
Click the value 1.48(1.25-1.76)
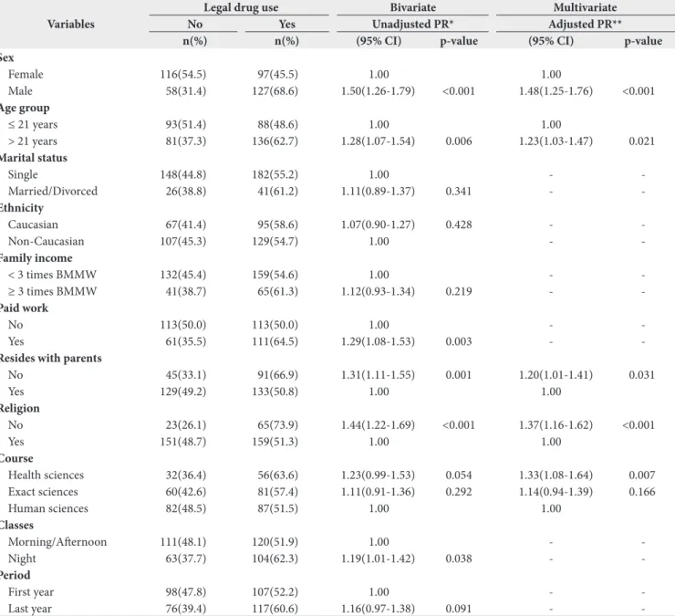click(556, 91)
